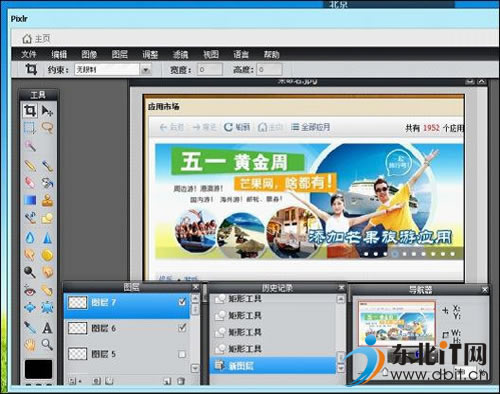Select the Clone Stamp tool
This screenshot has width=500, height=394.
[47, 200]
